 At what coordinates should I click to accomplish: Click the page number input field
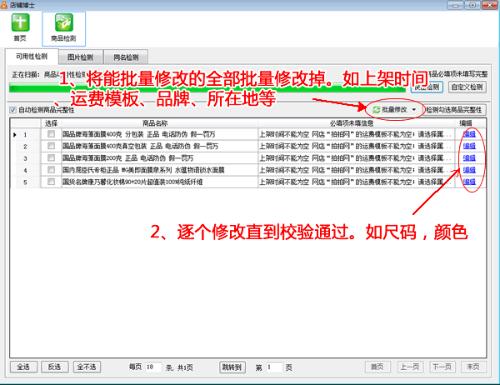[x=275, y=367]
